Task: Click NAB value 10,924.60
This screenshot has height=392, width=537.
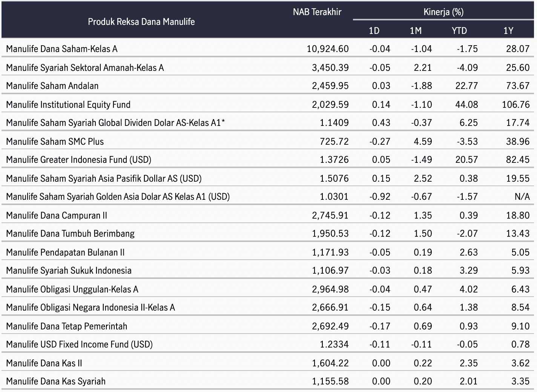Action: tap(328, 49)
